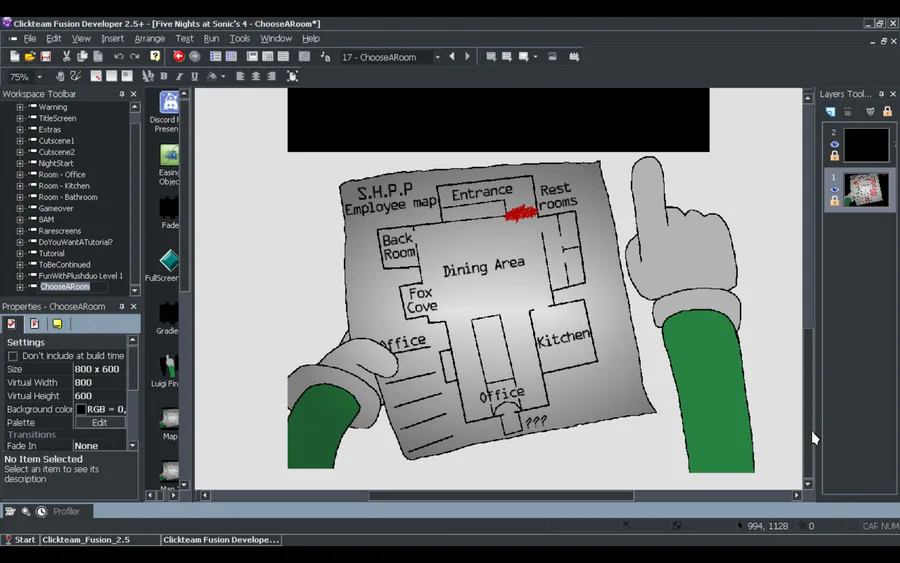Center text alignment in toolbar
Viewport: 900px width, 563px height.
point(256,76)
